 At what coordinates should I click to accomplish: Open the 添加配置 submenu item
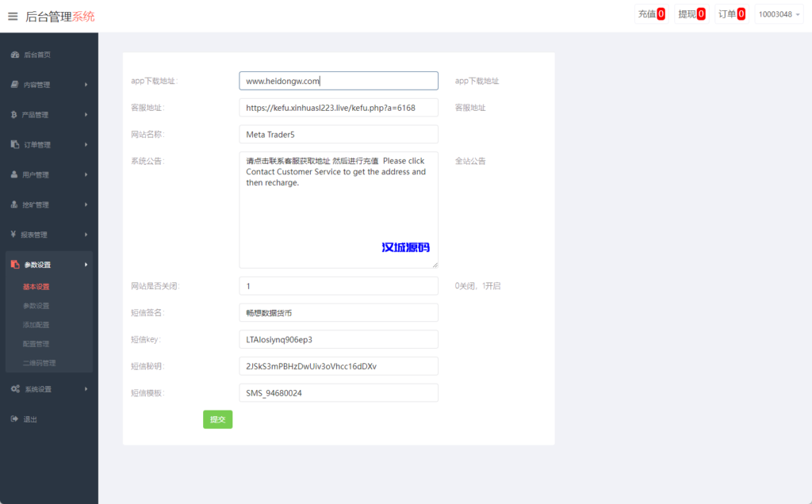pos(36,325)
